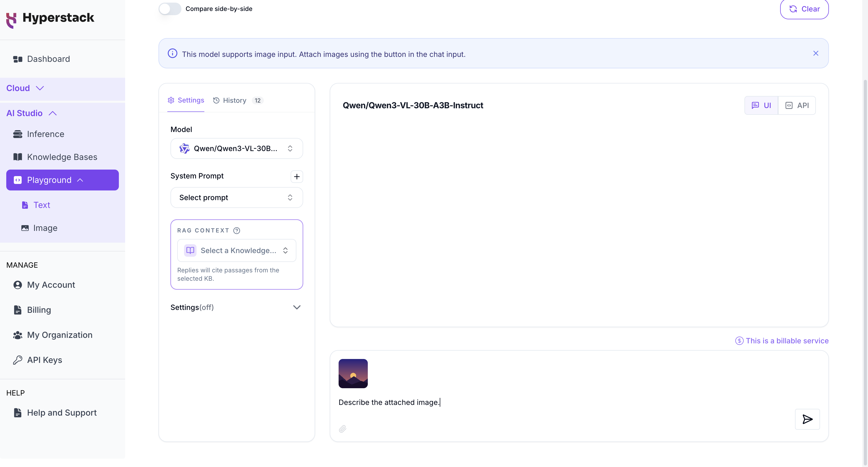Toggle Compare side-by-side switch
This screenshot has width=868, height=467.
(x=170, y=9)
